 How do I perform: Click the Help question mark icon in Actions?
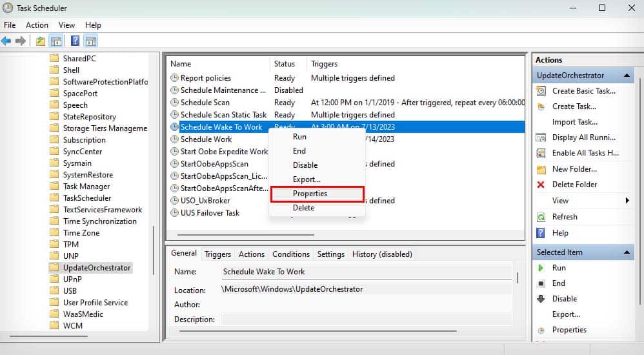pyautogui.click(x=541, y=233)
